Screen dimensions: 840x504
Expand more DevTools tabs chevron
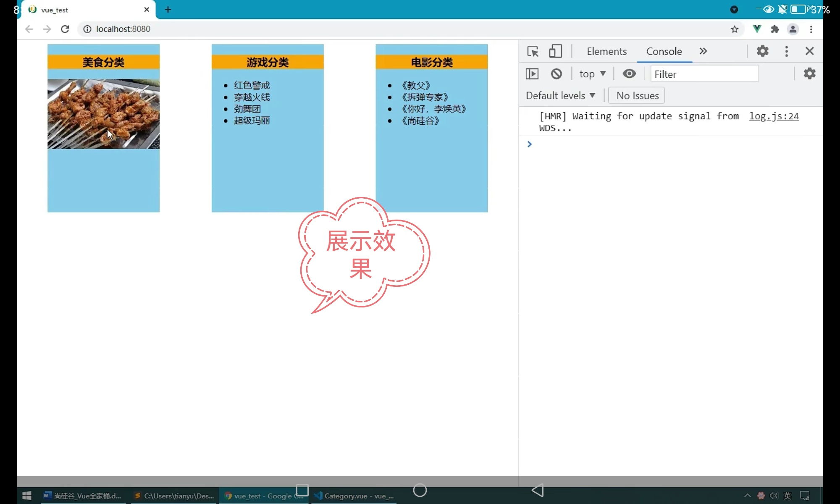[703, 51]
